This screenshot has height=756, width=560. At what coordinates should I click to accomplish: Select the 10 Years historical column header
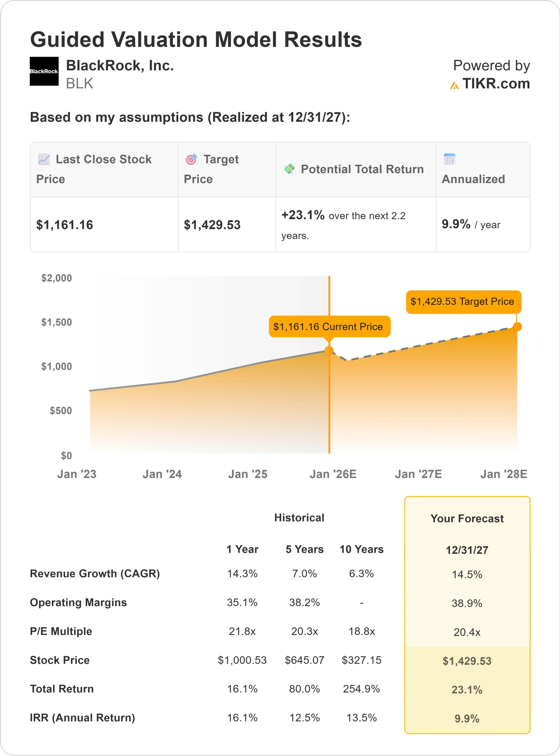tap(361, 549)
